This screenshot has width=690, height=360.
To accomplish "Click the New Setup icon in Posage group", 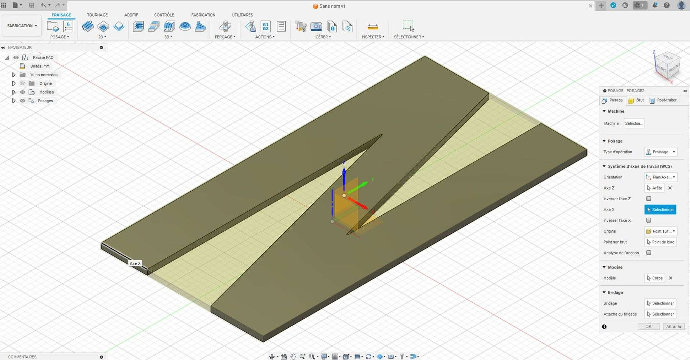I will (x=53, y=27).
